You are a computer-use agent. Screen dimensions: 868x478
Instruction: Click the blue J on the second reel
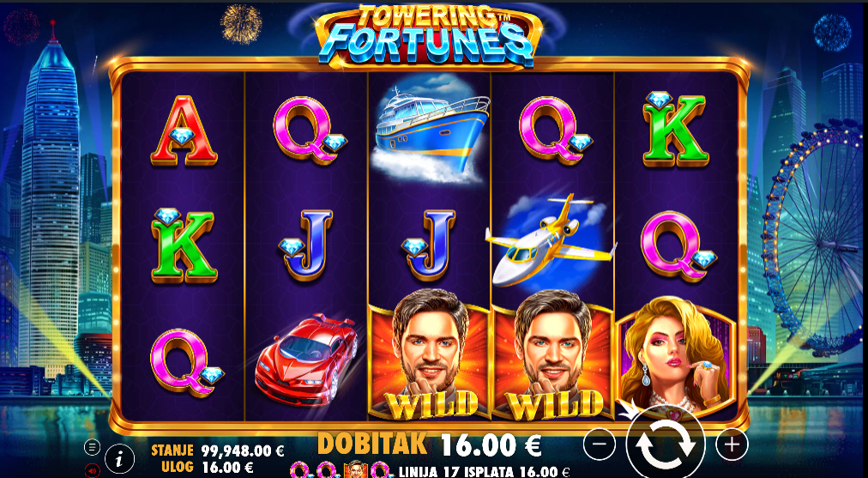click(x=307, y=245)
